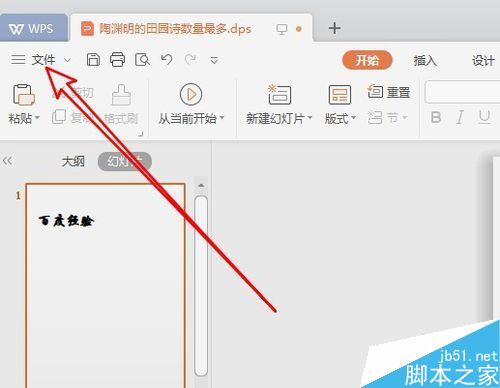The image size is (500, 388).
Task: Click the Redo arrow
Action: tap(190, 60)
